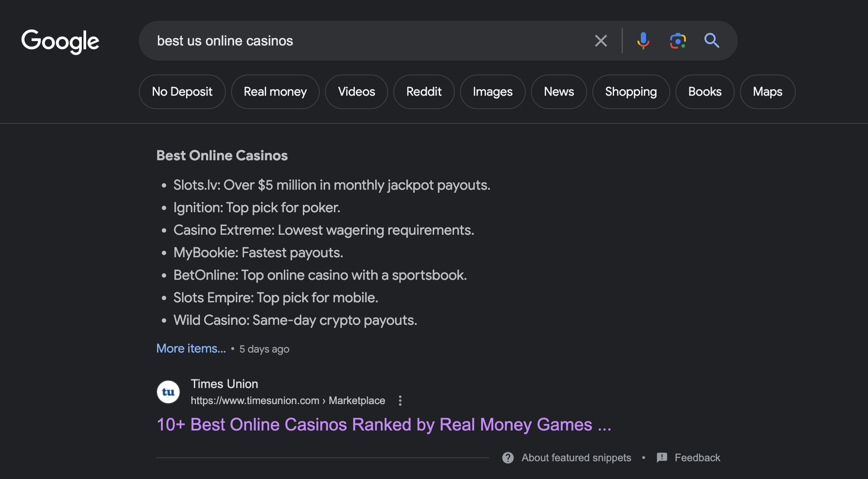Click the magnifying glass to search
Viewport: 868px width, 479px height.
point(712,41)
